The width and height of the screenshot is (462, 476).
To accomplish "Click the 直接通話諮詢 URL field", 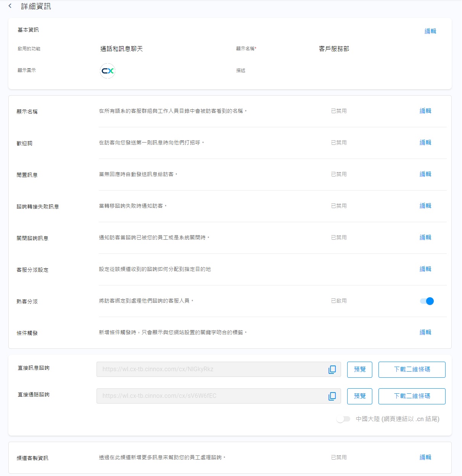I will pos(219,396).
